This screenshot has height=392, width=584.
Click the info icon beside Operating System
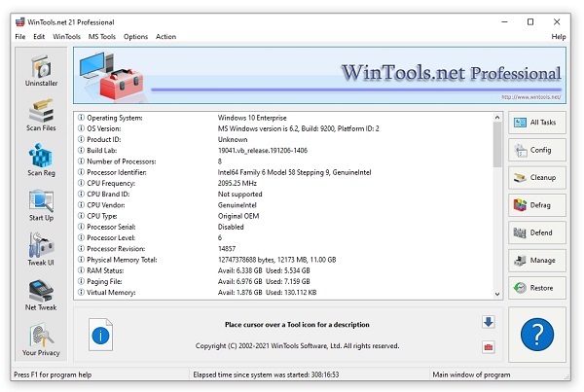[81, 118]
